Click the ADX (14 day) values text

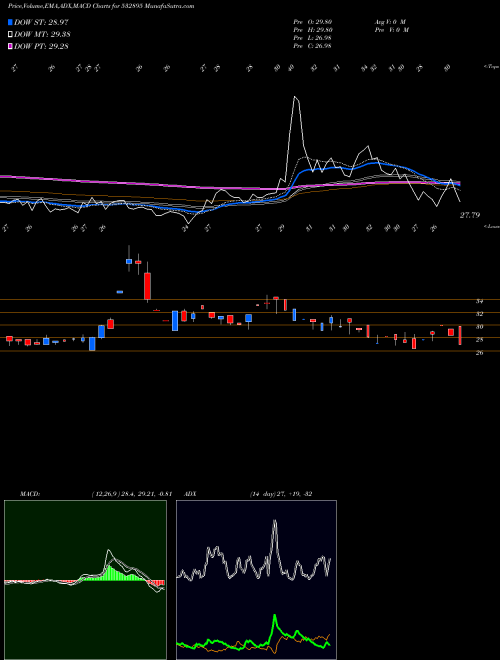[281, 494]
